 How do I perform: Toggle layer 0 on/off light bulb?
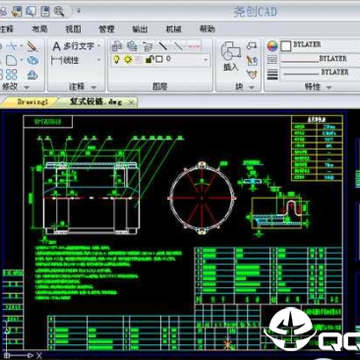click(x=117, y=59)
